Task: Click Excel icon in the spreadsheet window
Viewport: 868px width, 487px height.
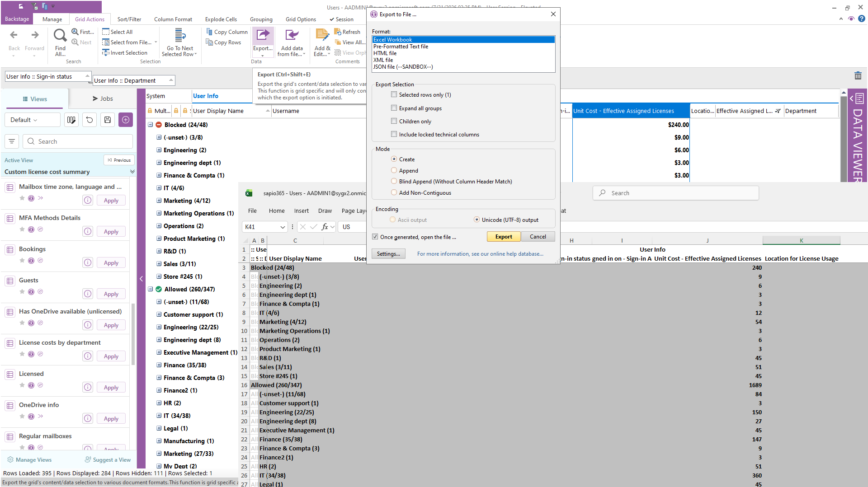Action: coord(249,193)
